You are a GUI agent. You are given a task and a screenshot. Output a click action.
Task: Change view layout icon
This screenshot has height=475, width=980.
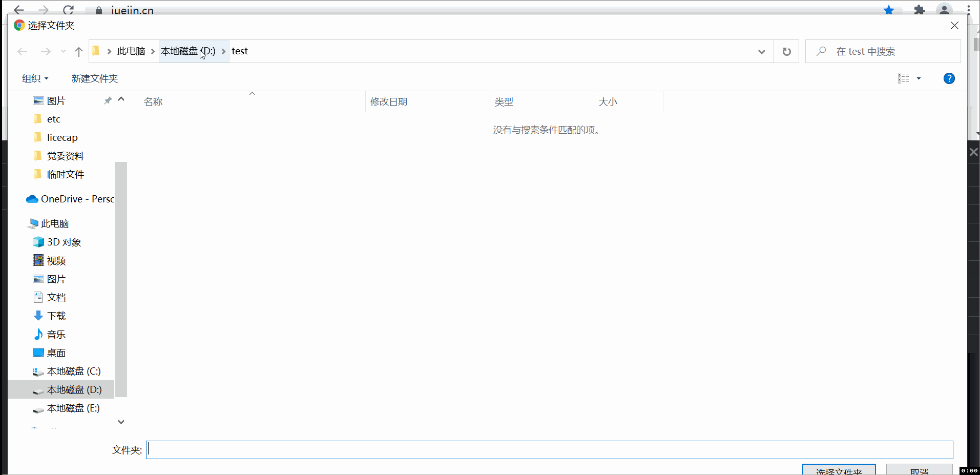904,78
